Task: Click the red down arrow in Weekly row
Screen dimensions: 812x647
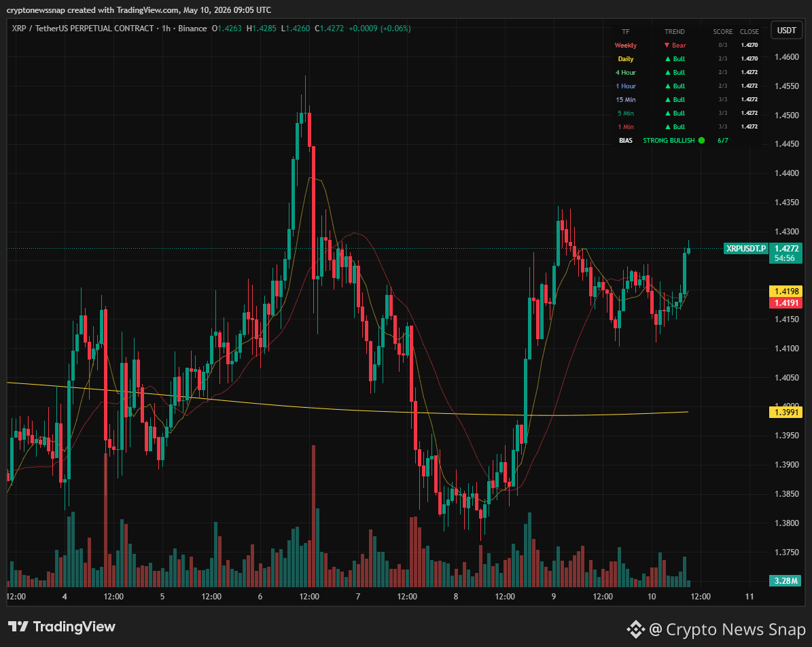Action: 667,45
